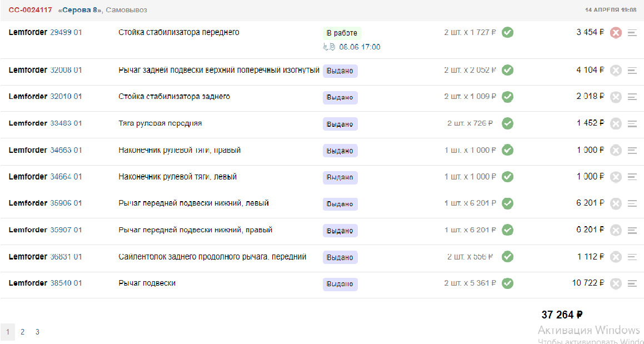Toggle the green availability check on «Сайлентблок заднего продольного рычага»
The height and width of the screenshot is (344, 644).
[507, 257]
